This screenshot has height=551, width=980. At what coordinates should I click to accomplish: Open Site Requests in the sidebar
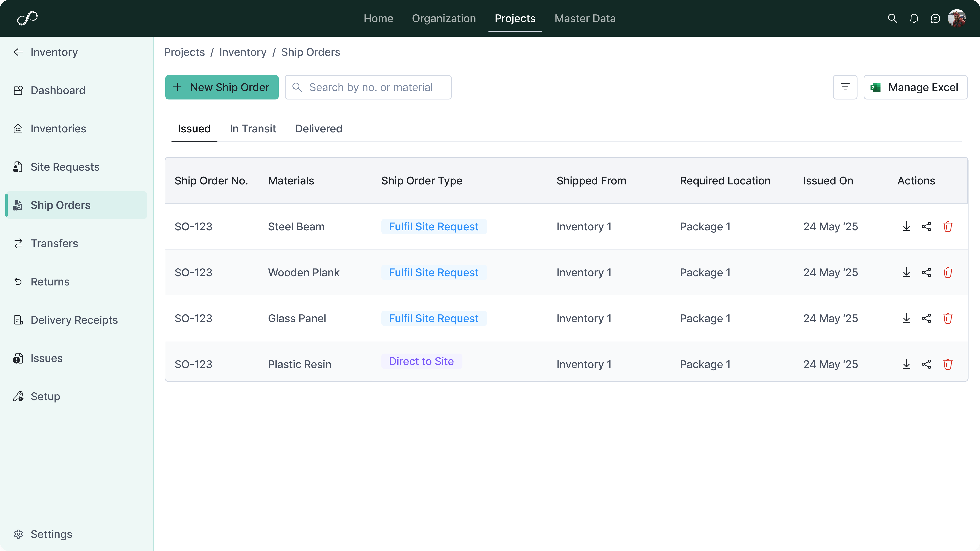[76, 167]
